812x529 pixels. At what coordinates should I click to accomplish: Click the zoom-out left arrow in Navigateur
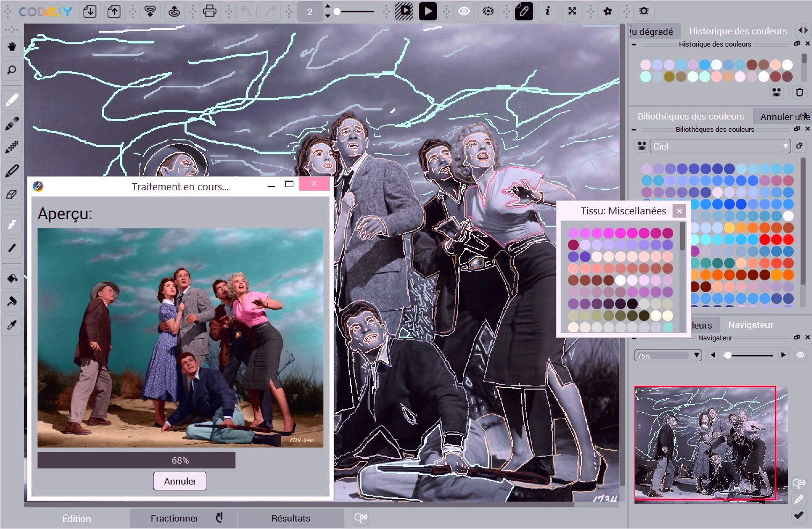tap(713, 355)
